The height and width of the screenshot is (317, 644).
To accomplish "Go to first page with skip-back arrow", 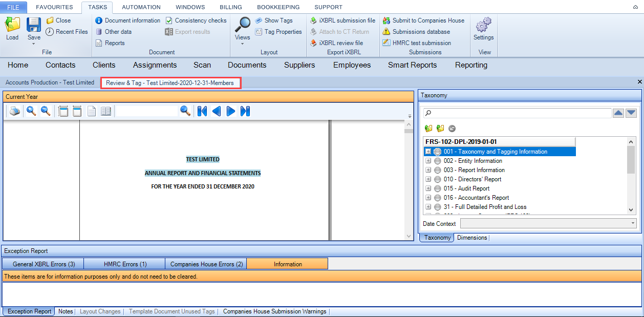I will pos(202,111).
